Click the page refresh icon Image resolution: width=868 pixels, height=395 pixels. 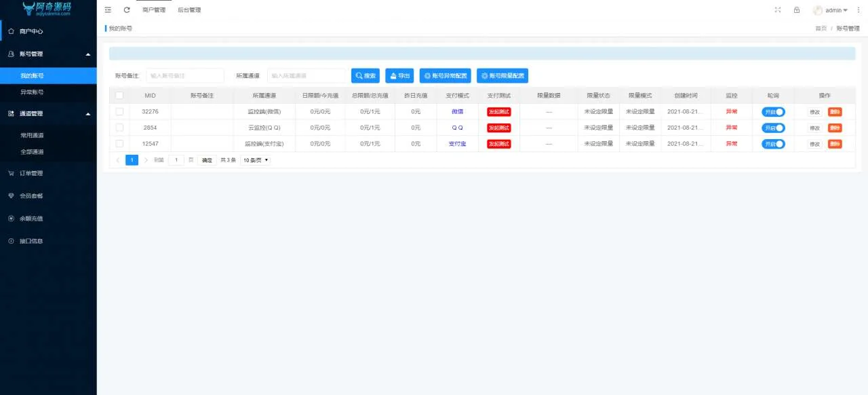(x=125, y=10)
